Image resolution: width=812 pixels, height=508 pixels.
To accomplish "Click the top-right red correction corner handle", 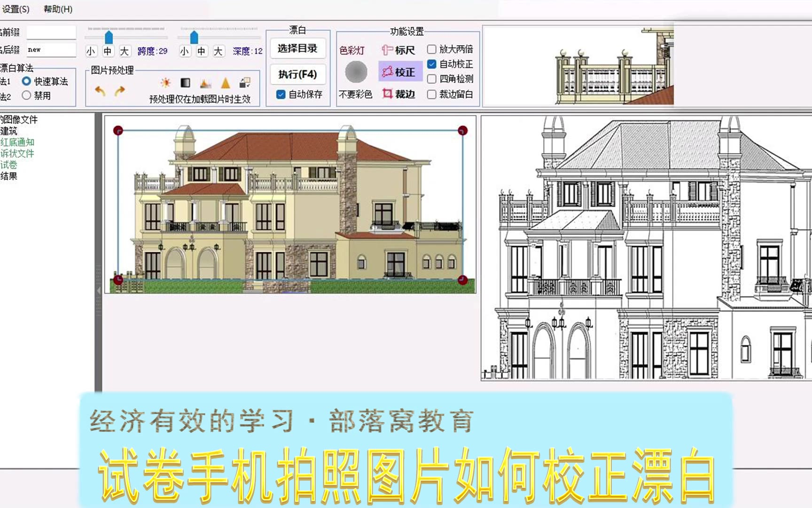I will 462,130.
